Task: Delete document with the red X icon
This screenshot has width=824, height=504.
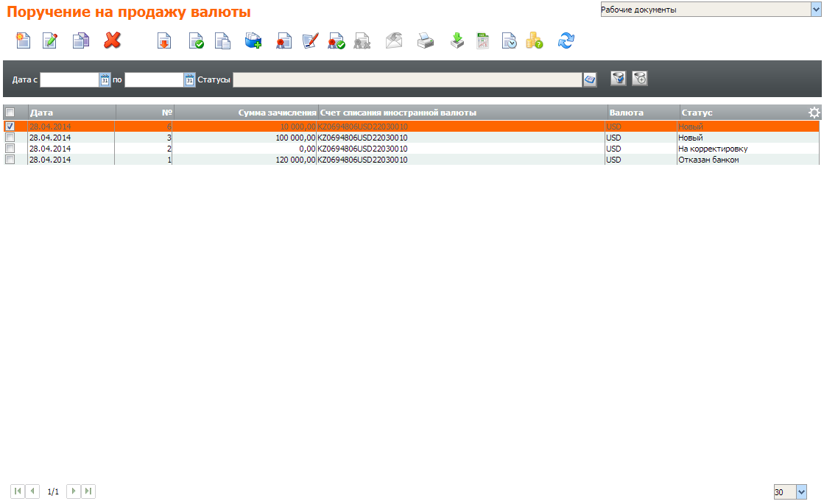Action: pyautogui.click(x=112, y=40)
